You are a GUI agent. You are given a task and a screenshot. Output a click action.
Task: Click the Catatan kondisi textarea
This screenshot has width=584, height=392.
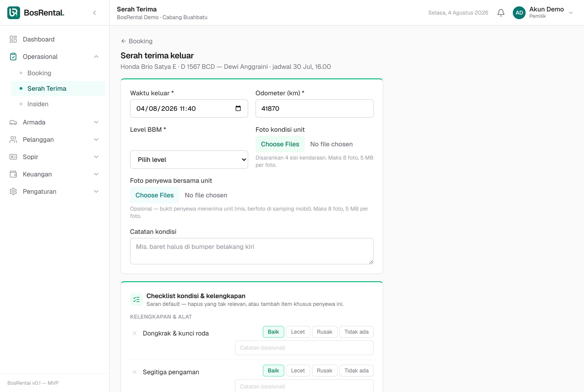click(252, 251)
